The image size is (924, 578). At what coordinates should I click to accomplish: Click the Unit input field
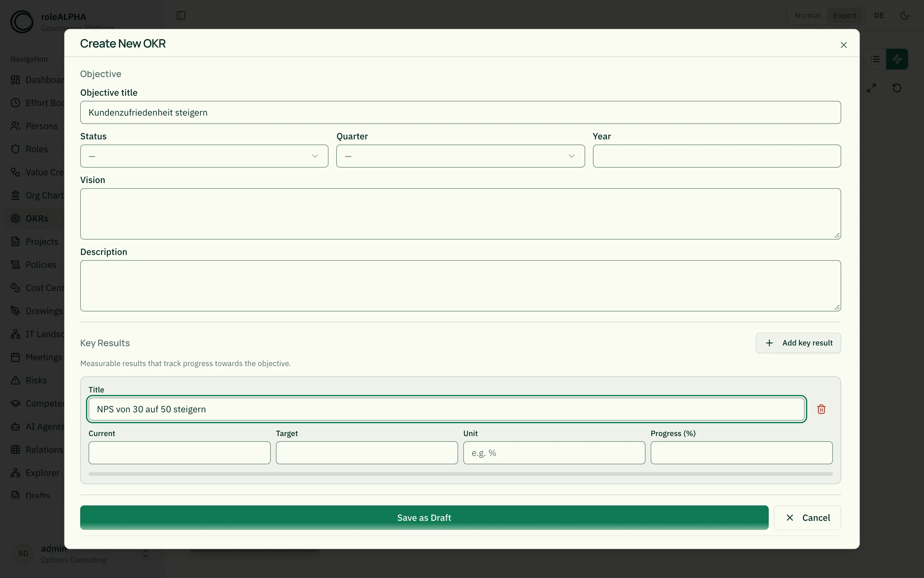click(x=554, y=453)
